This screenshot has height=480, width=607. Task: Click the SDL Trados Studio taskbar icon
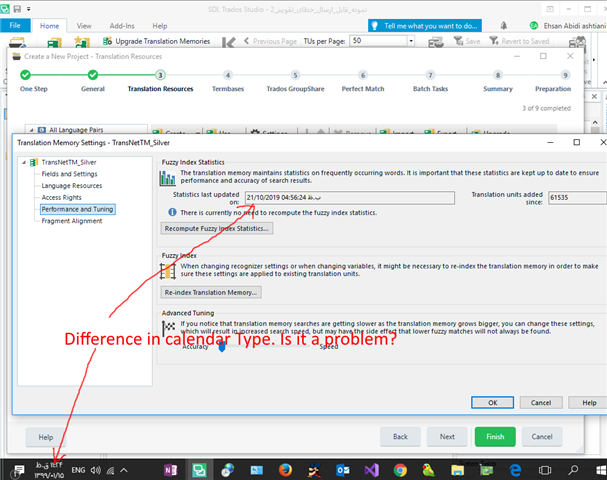coord(199,470)
